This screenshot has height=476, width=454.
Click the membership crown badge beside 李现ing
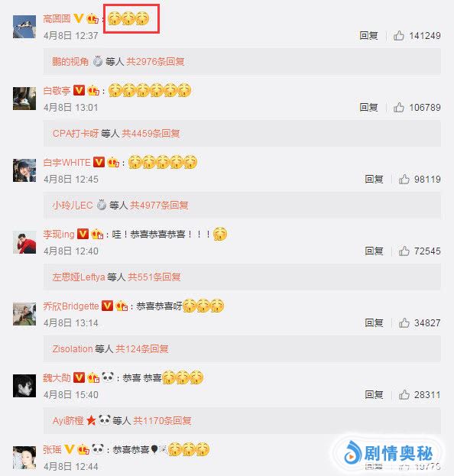point(97,234)
